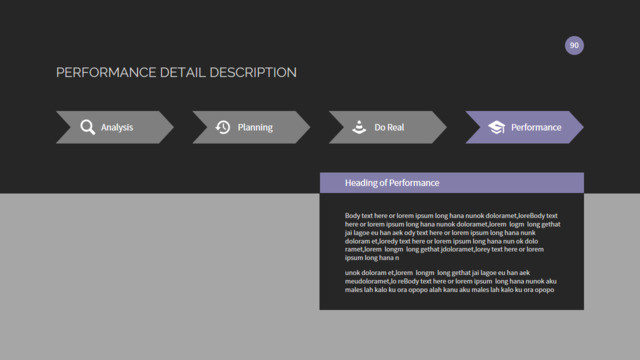Click the right pointed tip of Performance arrow
Image resolution: width=640 pixels, height=360 pixels.
580,127
